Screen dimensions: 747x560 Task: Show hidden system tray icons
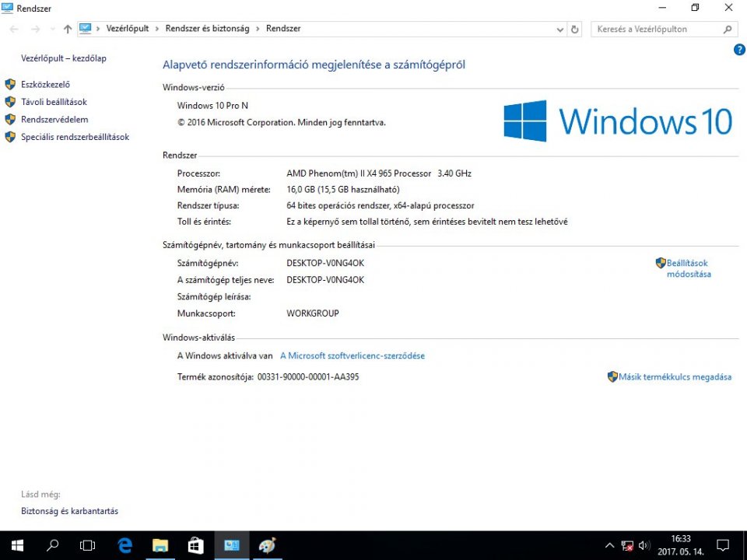(x=609, y=546)
